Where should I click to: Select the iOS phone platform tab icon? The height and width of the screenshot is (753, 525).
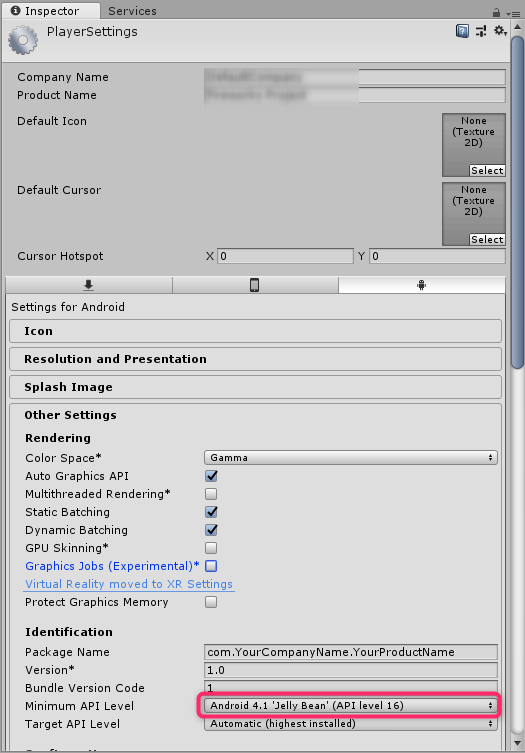[x=255, y=285]
